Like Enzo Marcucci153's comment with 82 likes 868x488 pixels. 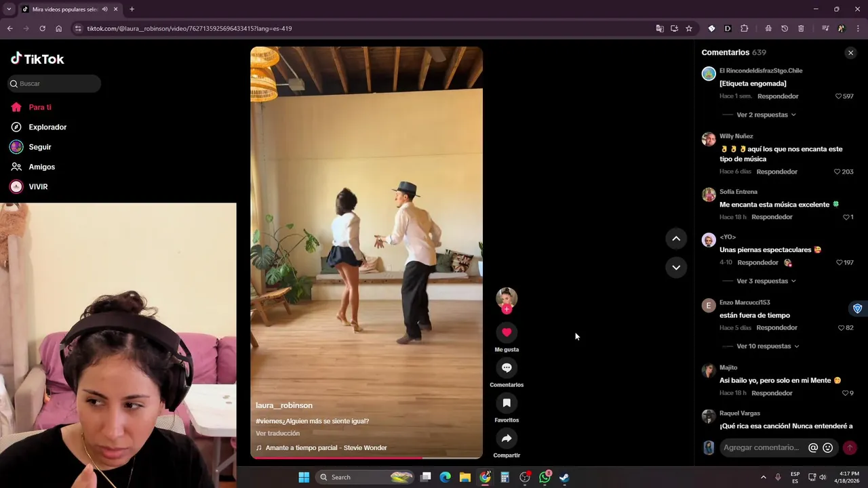(x=841, y=327)
